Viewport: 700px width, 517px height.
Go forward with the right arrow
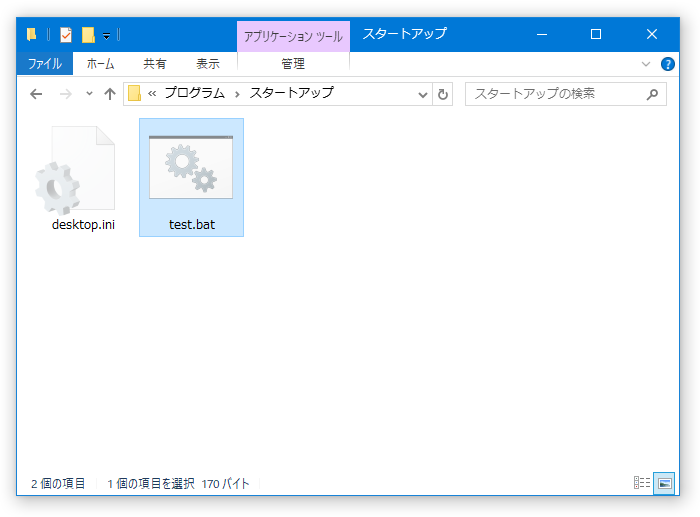point(66,94)
